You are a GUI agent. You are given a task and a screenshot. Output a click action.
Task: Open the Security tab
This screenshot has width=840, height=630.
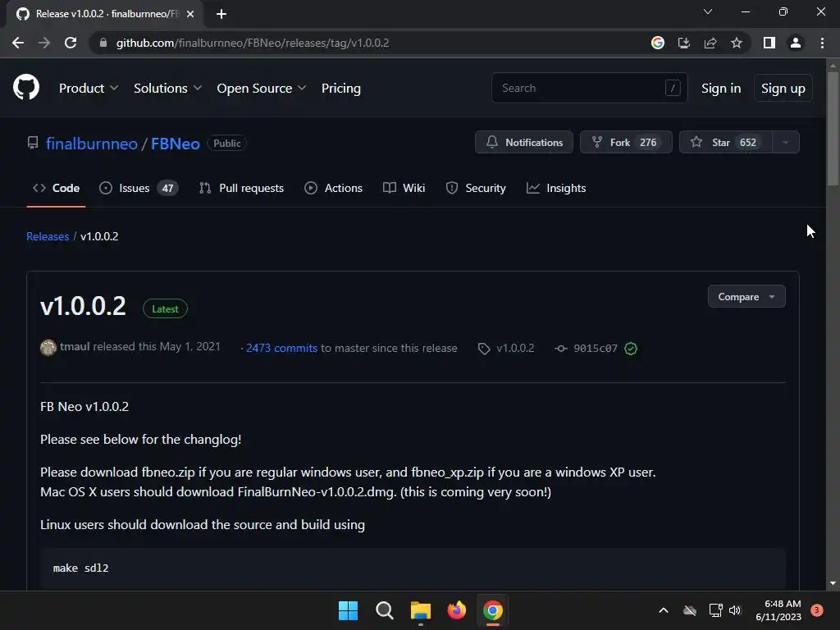click(x=476, y=188)
